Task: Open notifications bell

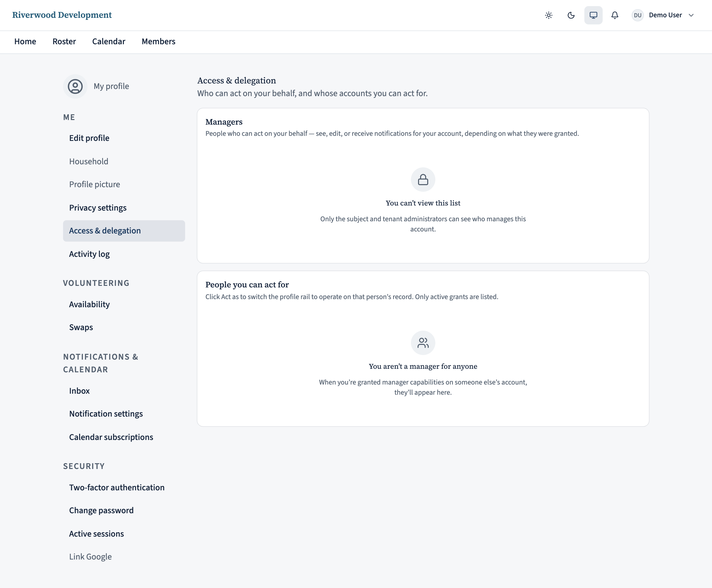Action: click(615, 15)
